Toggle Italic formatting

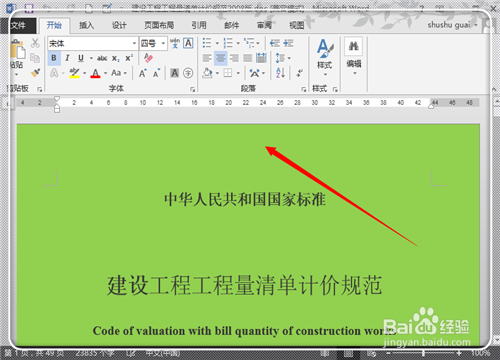67,58
